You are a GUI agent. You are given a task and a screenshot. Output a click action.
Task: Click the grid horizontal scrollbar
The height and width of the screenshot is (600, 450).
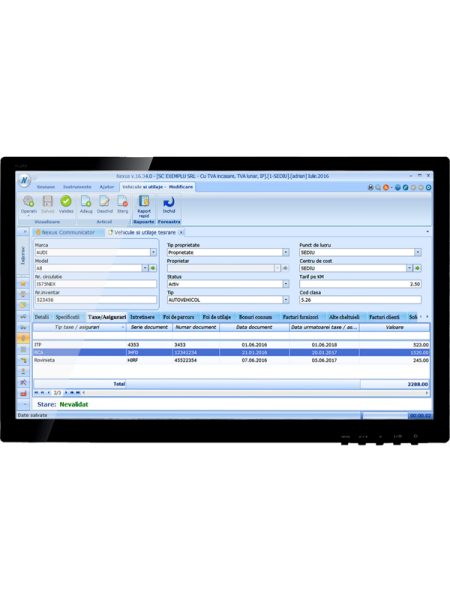(x=254, y=393)
